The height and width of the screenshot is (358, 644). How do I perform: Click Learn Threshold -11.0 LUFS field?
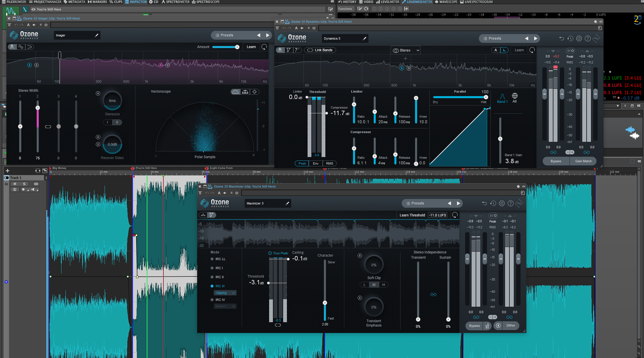click(438, 215)
